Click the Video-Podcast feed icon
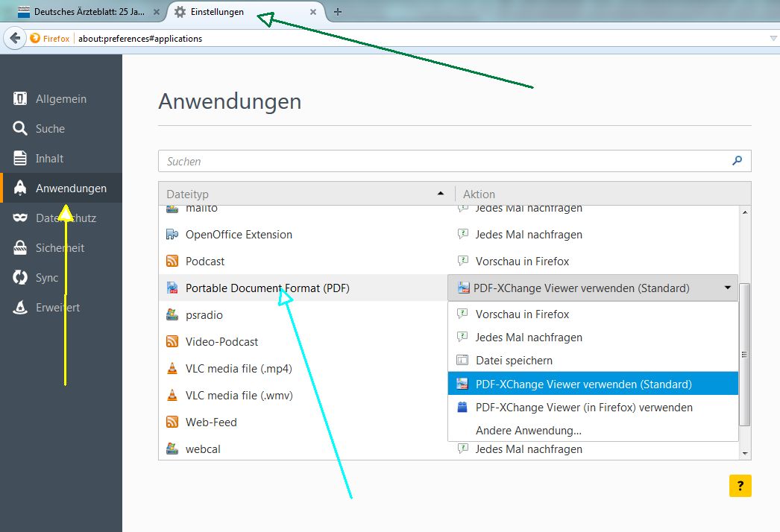 pos(172,341)
